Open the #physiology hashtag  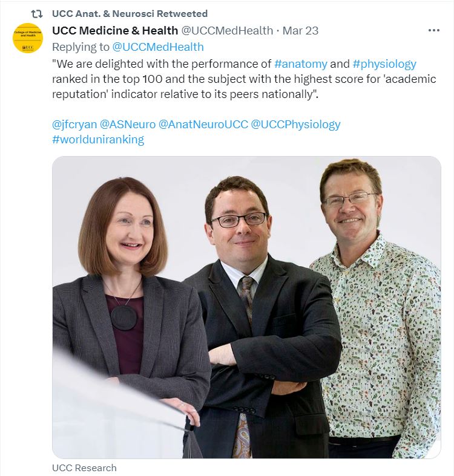(x=384, y=64)
